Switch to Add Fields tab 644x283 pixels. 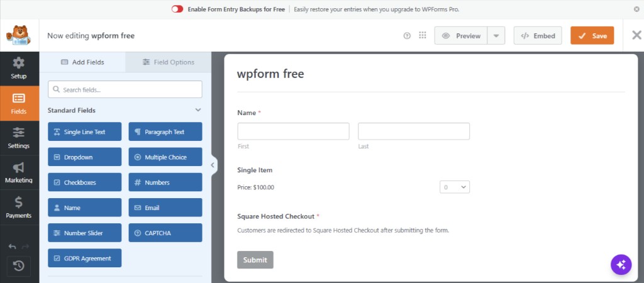point(82,62)
